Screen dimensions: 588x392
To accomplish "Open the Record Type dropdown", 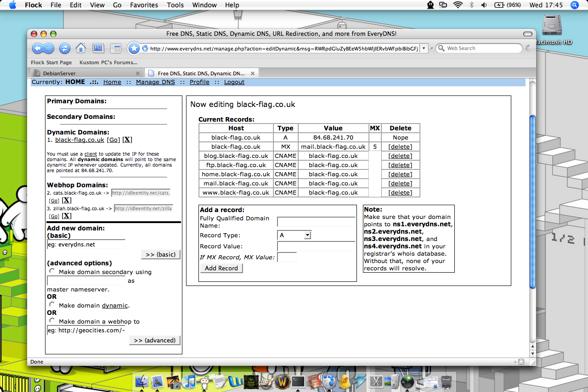I will [294, 235].
